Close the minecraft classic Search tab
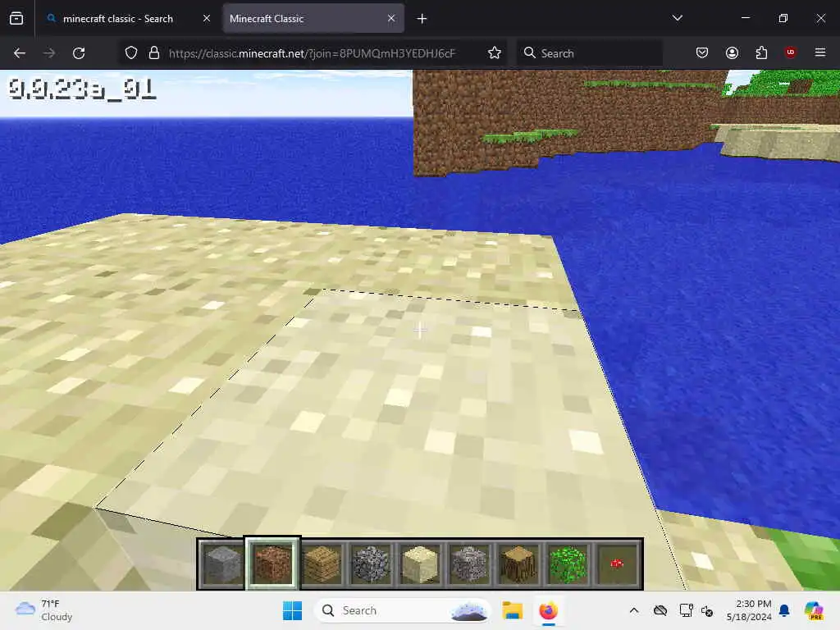This screenshot has height=630, width=840. pyautogui.click(x=207, y=19)
